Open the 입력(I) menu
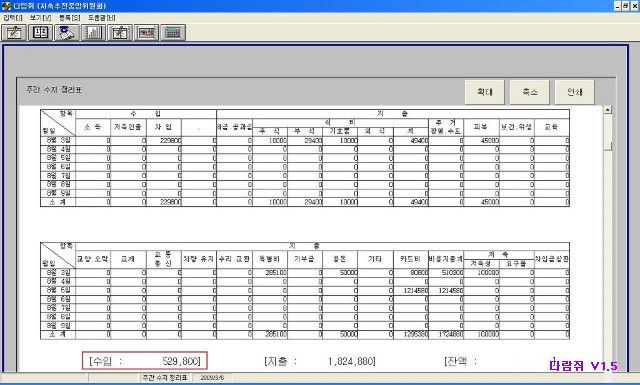This screenshot has height=385, width=640. [x=13, y=18]
